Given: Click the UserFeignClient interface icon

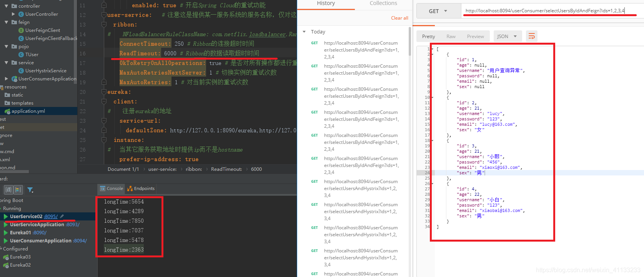Looking at the screenshot, I should point(21,30).
